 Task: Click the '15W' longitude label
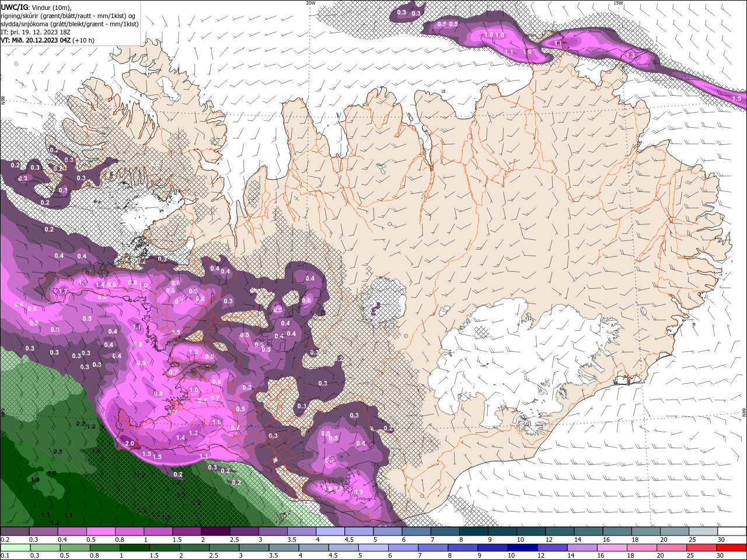coord(619,3)
